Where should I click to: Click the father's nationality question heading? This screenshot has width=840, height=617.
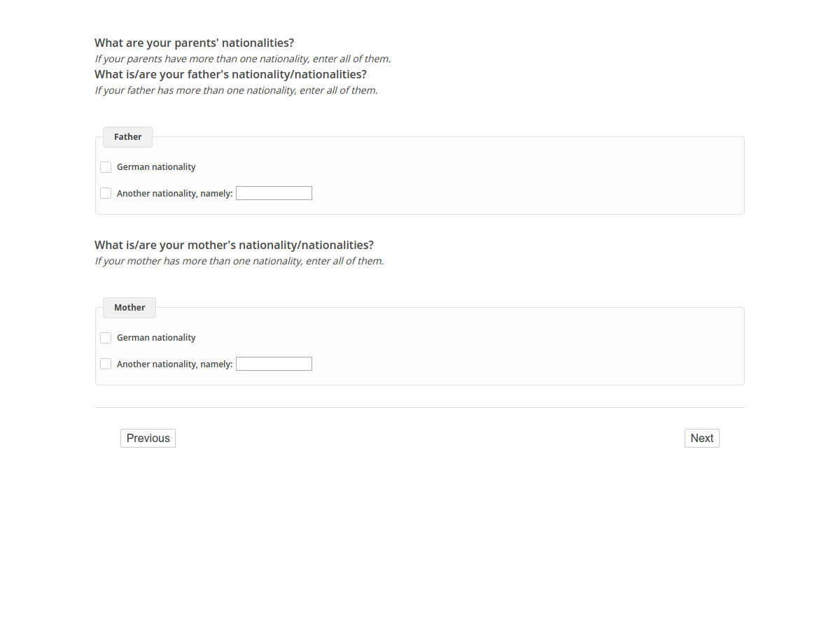(230, 74)
